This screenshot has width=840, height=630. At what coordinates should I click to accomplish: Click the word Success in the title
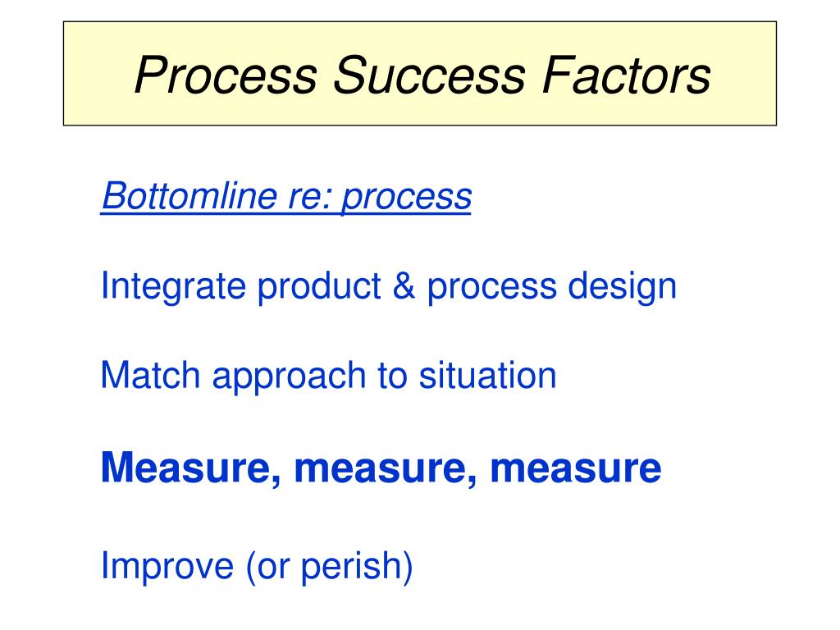tap(429, 75)
